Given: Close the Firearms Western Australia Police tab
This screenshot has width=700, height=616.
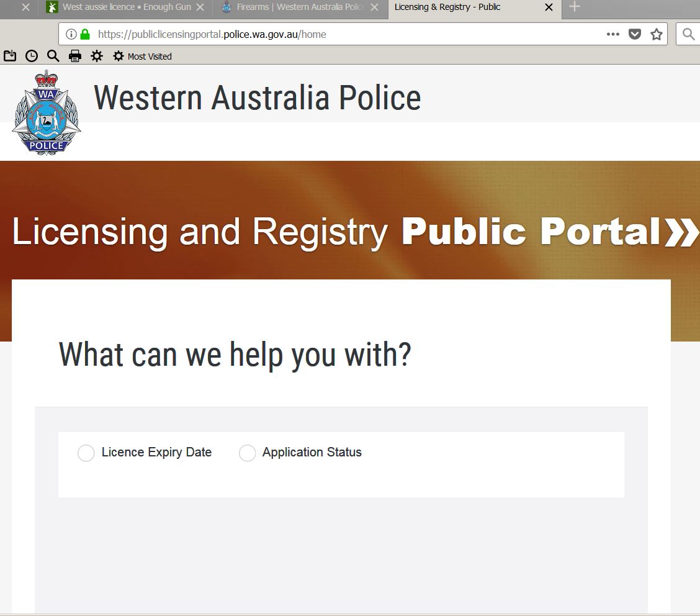Looking at the screenshot, I should (x=375, y=7).
